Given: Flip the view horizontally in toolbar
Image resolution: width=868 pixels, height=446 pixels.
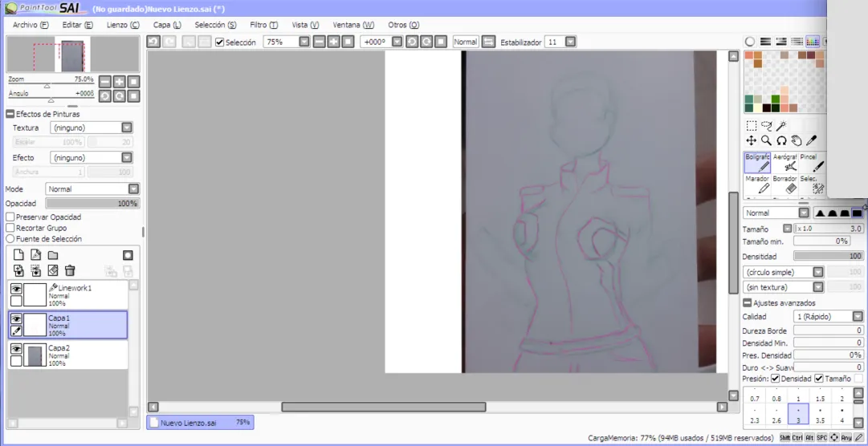Looking at the screenshot, I should (488, 42).
